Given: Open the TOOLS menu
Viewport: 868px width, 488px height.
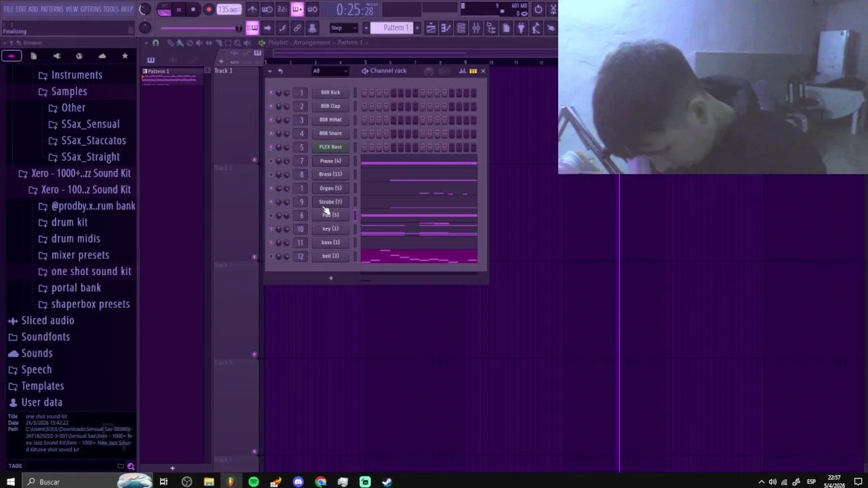Looking at the screenshot, I should (111, 9).
